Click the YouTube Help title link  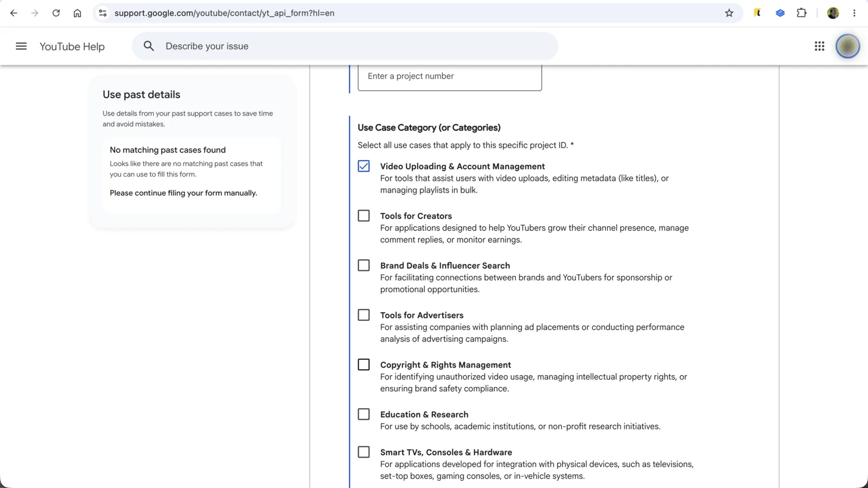click(72, 47)
